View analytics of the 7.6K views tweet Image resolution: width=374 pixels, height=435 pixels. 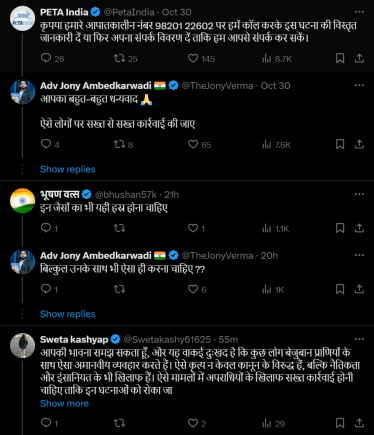[276, 145]
